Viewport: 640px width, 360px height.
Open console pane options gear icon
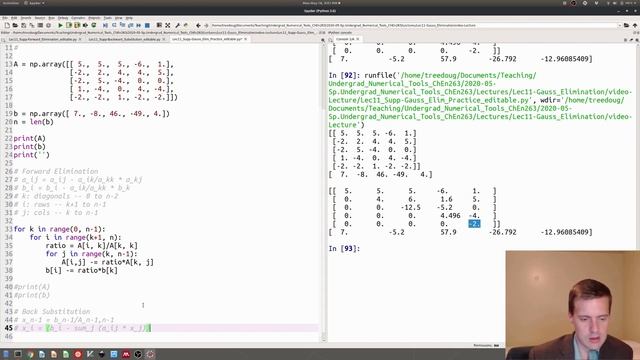pyautogui.click(x=637, y=40)
